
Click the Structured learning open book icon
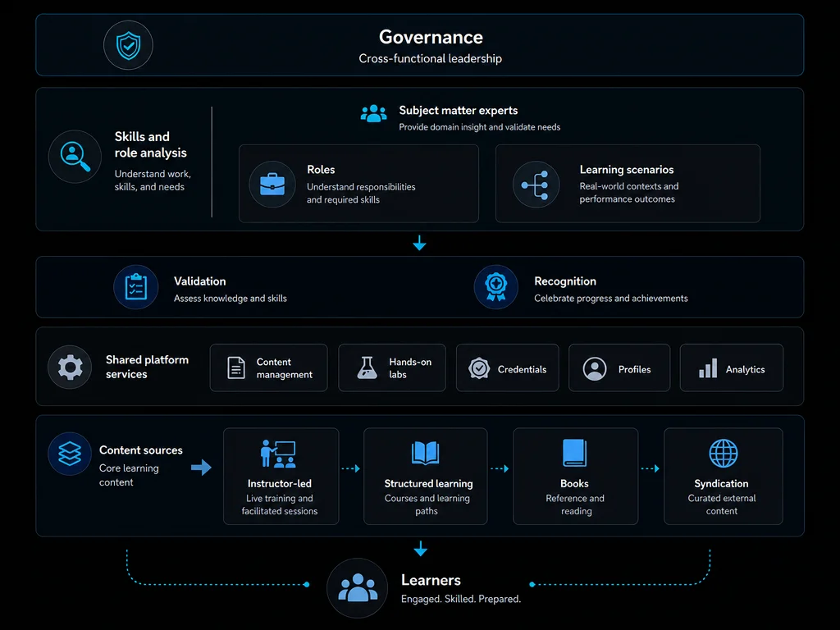click(426, 453)
